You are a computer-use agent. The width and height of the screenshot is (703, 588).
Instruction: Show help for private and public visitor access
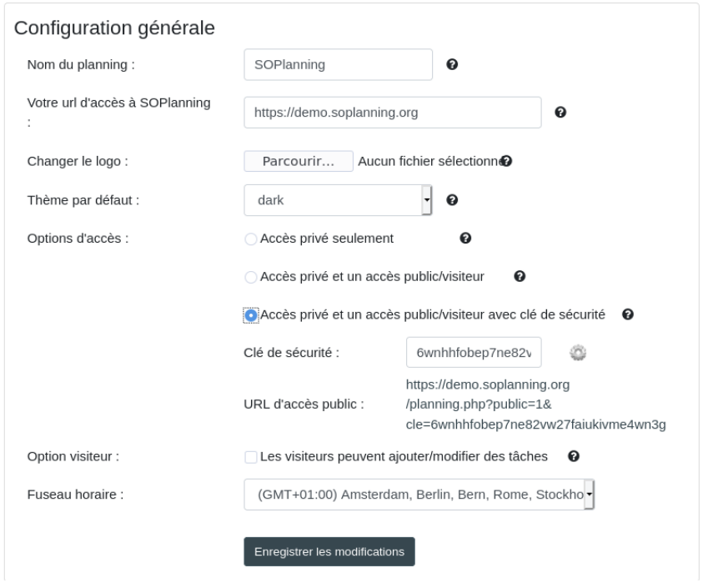pos(520,276)
